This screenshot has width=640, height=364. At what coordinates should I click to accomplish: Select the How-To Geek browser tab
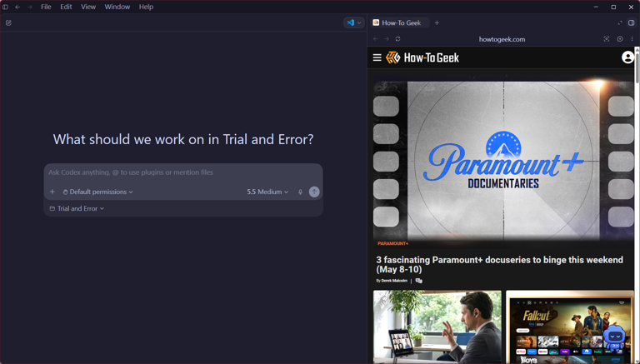400,22
